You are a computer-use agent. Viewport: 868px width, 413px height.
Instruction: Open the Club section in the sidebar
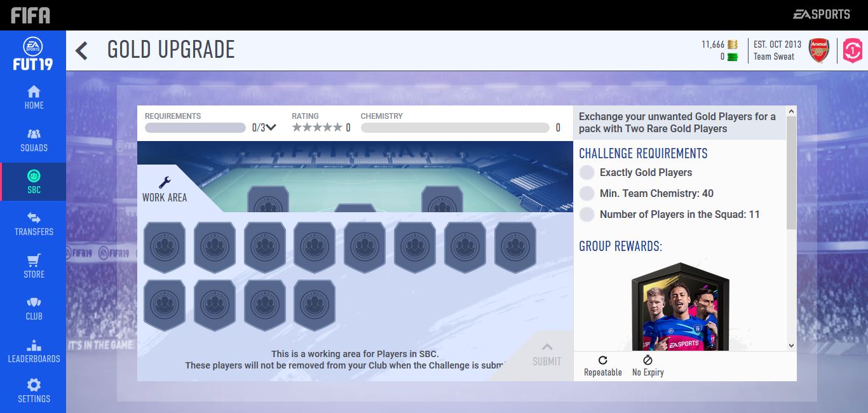pyautogui.click(x=34, y=308)
